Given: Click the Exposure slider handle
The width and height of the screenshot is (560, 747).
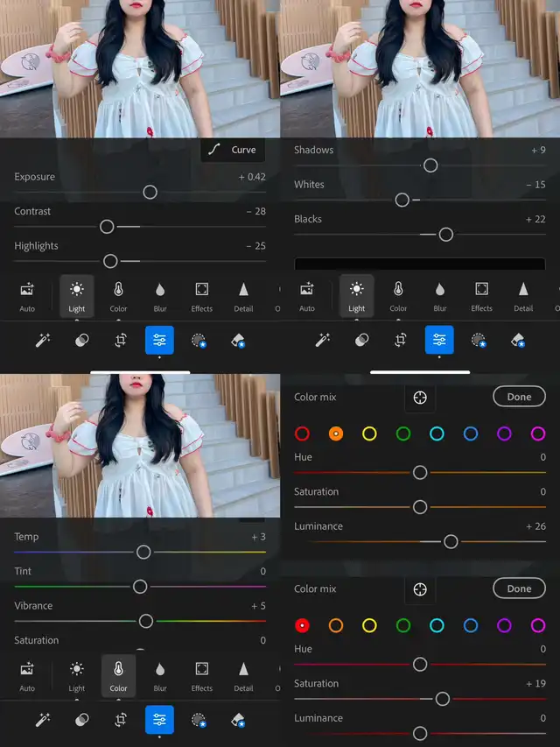Looking at the screenshot, I should pos(150,192).
